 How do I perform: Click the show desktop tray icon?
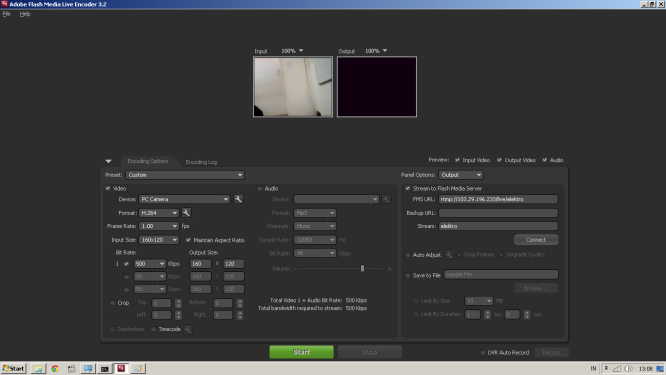(x=660, y=369)
